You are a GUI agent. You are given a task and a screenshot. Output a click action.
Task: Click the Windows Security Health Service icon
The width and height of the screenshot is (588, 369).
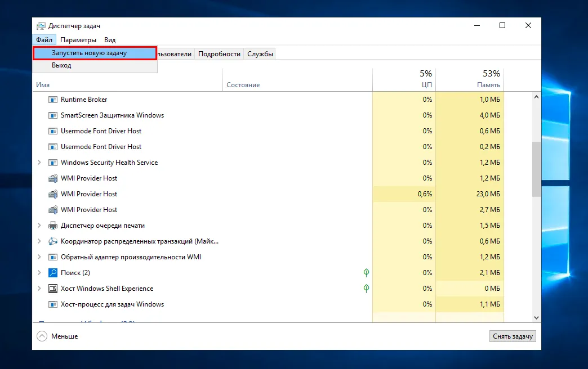point(53,163)
